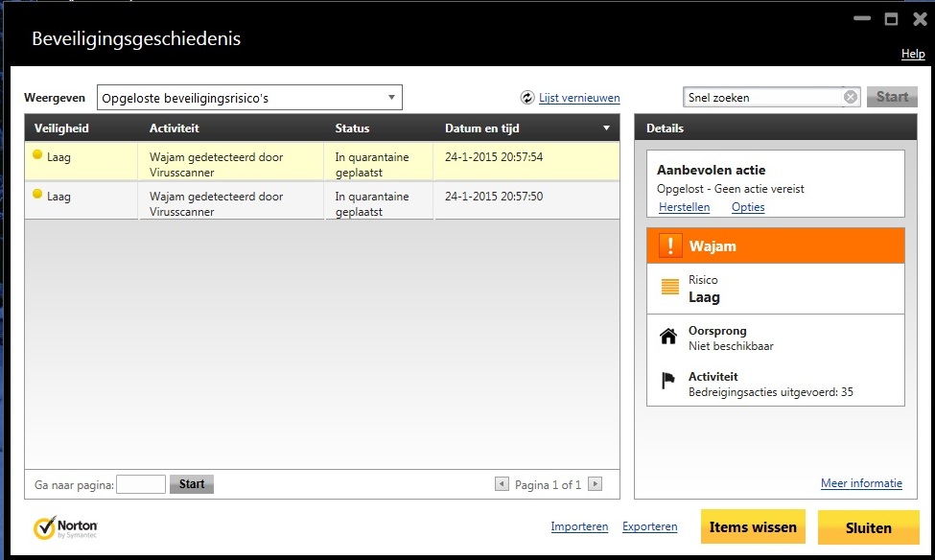
Task: Select the row dated 24-1-2015 20:57:50
Action: click(322, 200)
